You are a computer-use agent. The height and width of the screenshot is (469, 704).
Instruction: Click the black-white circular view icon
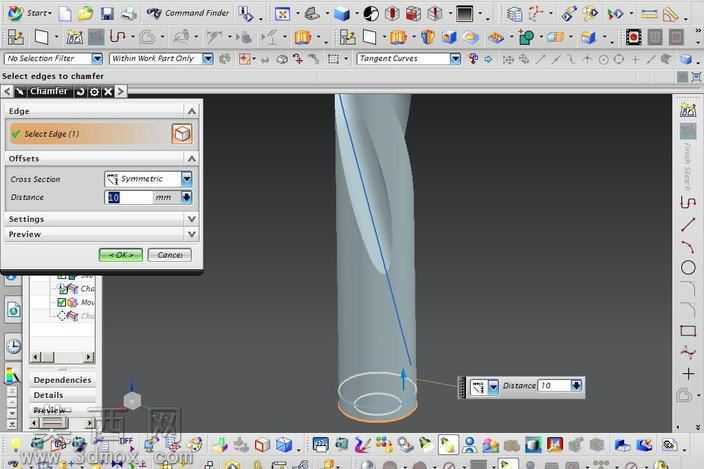[x=371, y=14]
